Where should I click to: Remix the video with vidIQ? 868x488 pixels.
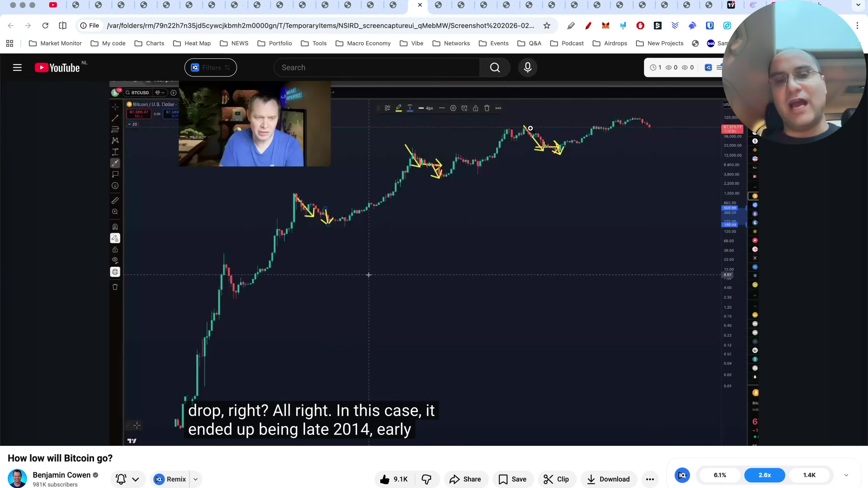(x=170, y=479)
